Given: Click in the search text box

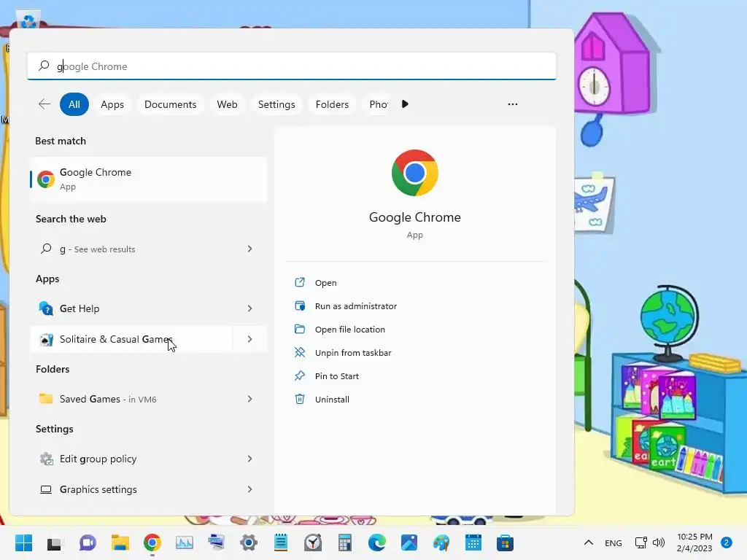Looking at the screenshot, I should click(292, 66).
